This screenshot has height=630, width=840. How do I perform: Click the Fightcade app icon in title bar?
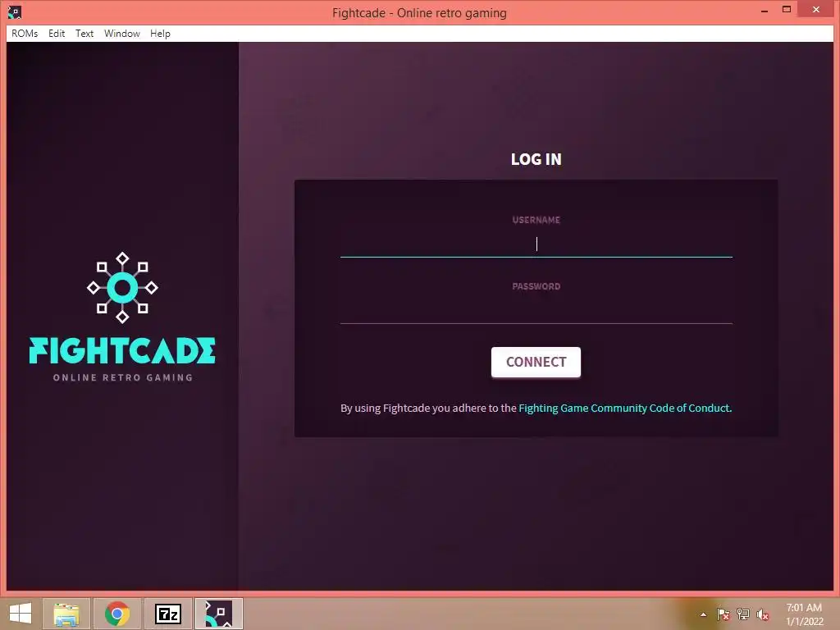pos(15,11)
